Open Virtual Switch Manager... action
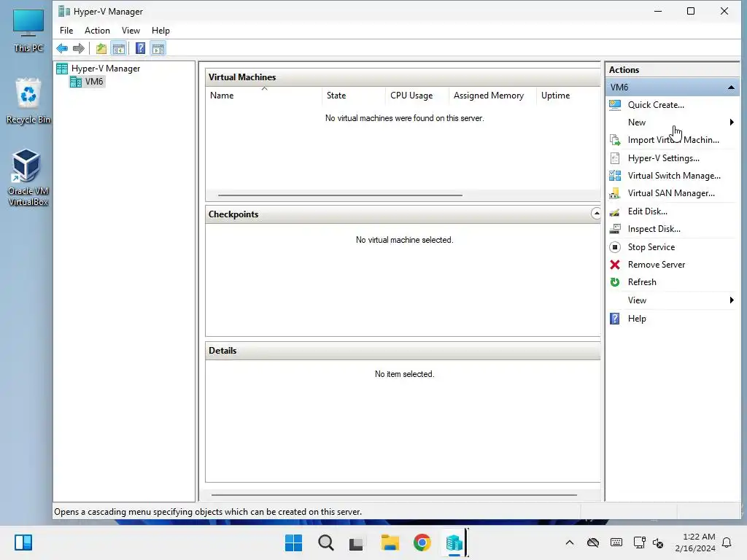The image size is (747, 560). click(674, 176)
